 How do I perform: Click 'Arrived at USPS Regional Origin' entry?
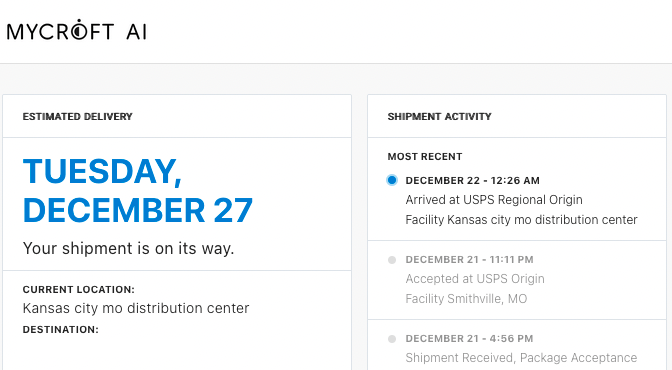point(494,200)
